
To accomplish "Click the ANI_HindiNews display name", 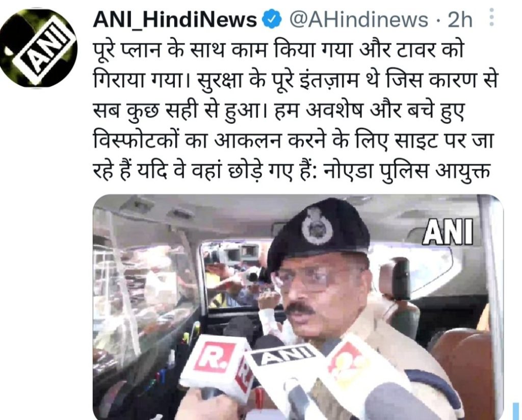I will click(x=175, y=20).
